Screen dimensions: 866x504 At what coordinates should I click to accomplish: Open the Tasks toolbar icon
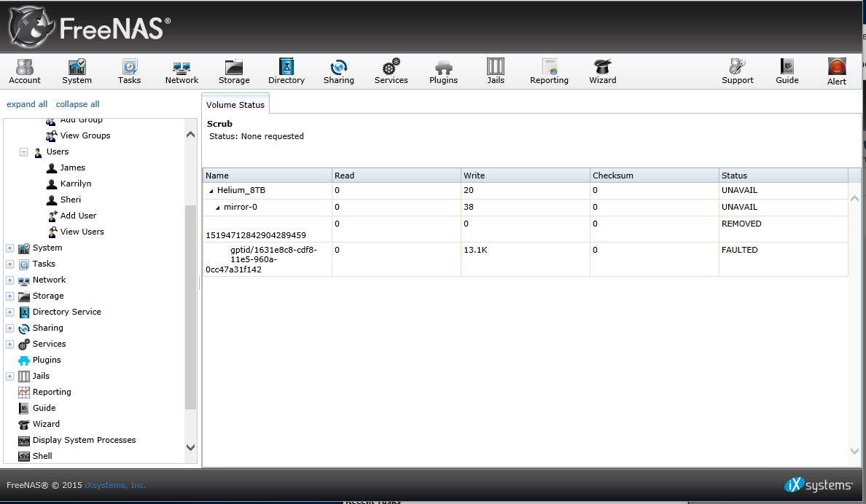pyautogui.click(x=129, y=71)
